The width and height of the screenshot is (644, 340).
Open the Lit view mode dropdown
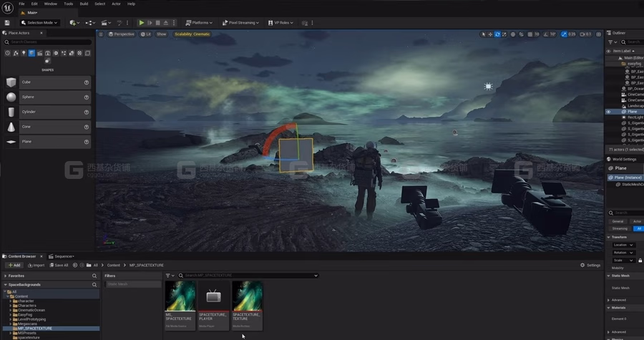pos(146,34)
